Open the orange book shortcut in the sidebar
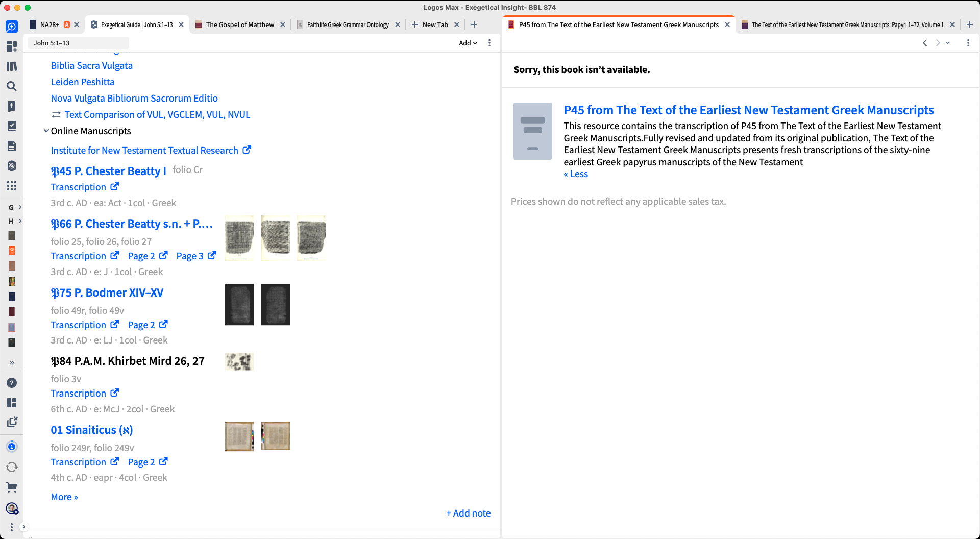 [x=12, y=251]
